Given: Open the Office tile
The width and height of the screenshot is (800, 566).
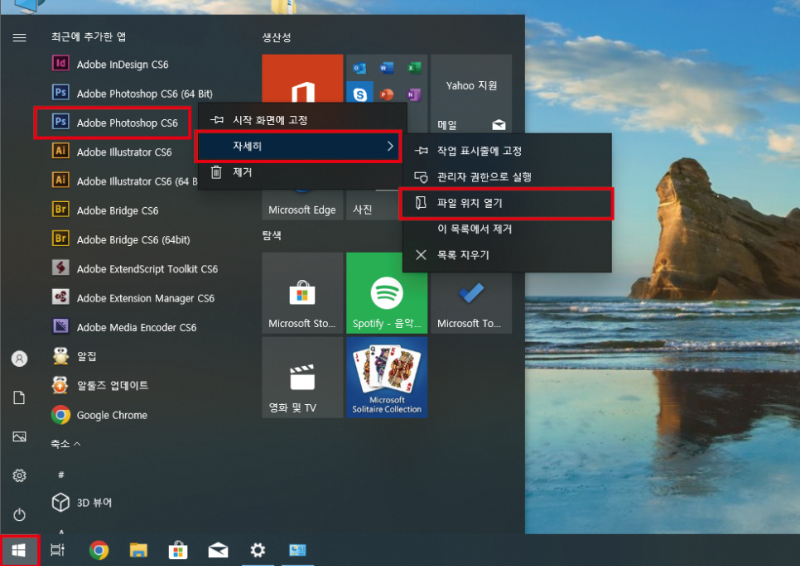Looking at the screenshot, I should tap(302, 80).
